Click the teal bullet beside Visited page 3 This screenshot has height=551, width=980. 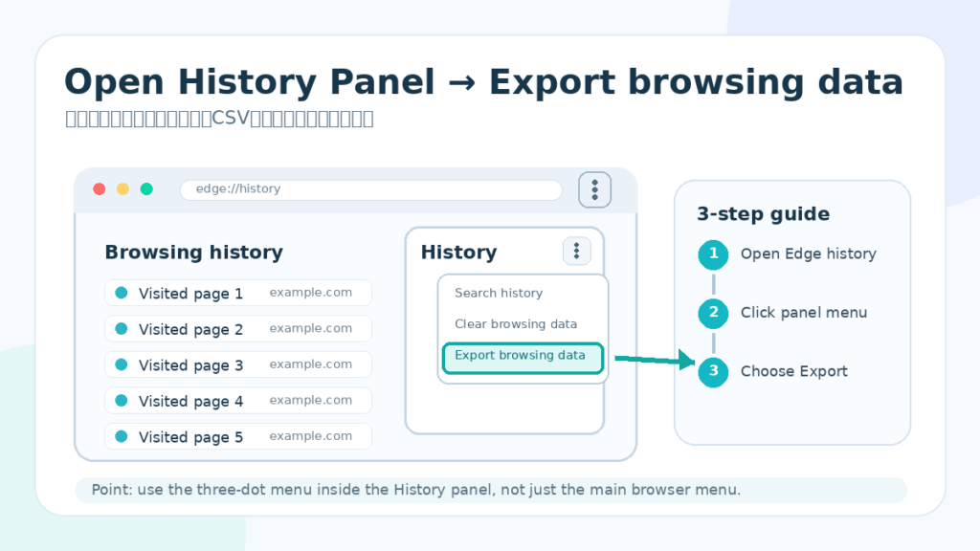click(122, 364)
